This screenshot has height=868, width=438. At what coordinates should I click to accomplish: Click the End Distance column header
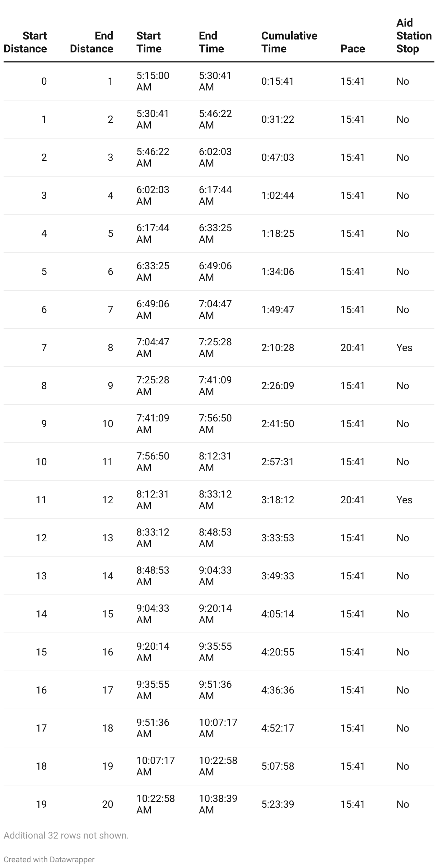point(92,42)
